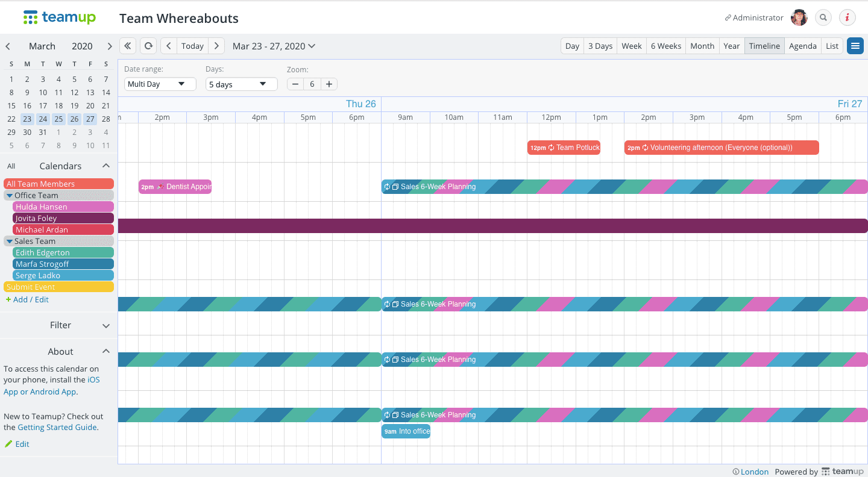Click the refresh calendar icon
The width and height of the screenshot is (868, 477).
coord(148,46)
